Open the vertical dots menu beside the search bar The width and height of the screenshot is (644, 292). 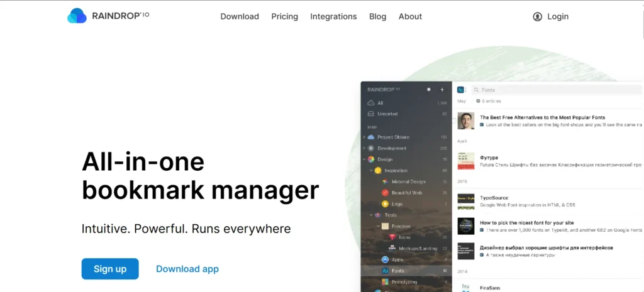(x=466, y=90)
